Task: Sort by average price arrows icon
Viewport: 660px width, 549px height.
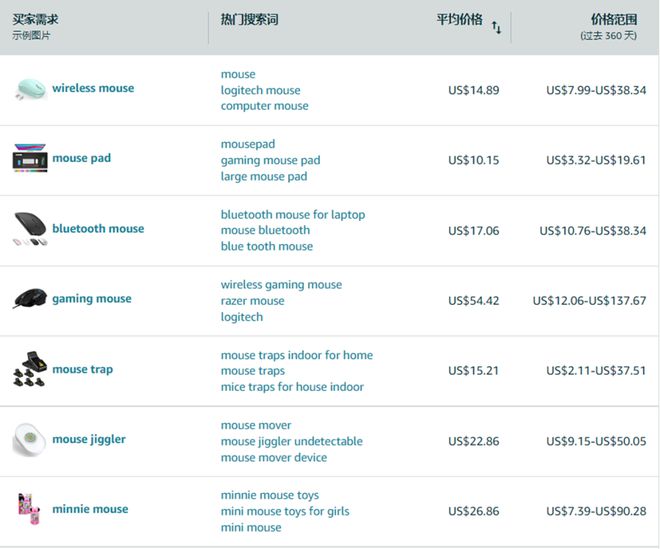Action: [496, 28]
